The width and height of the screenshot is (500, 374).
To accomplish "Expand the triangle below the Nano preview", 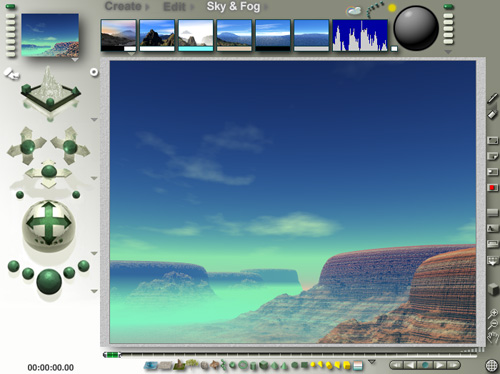I will click(75, 60).
